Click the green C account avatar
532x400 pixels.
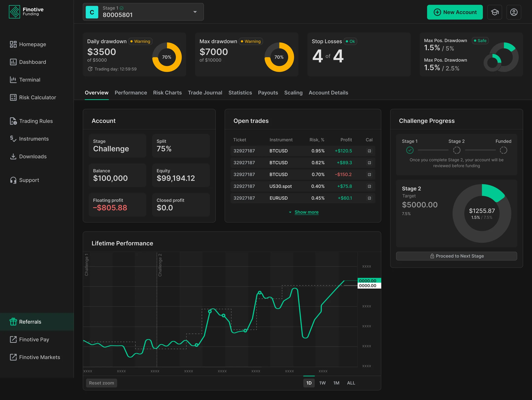point(92,12)
